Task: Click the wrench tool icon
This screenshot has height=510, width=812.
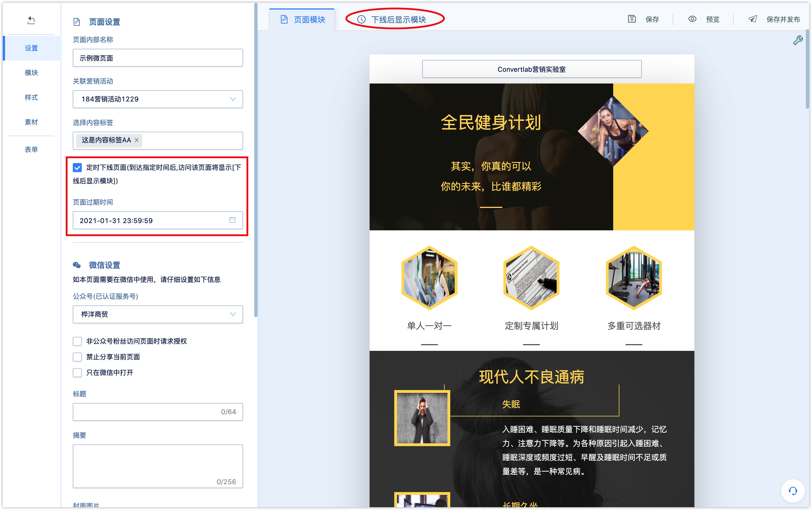Action: point(797,40)
